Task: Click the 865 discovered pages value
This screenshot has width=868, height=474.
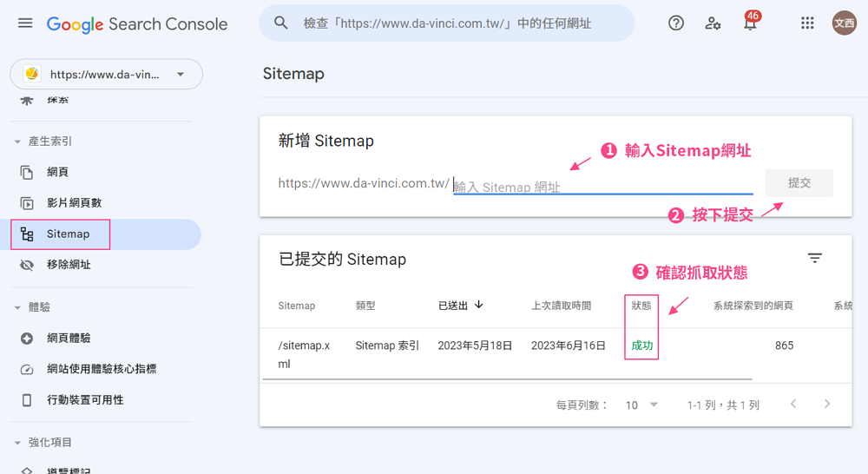Action: coord(784,346)
